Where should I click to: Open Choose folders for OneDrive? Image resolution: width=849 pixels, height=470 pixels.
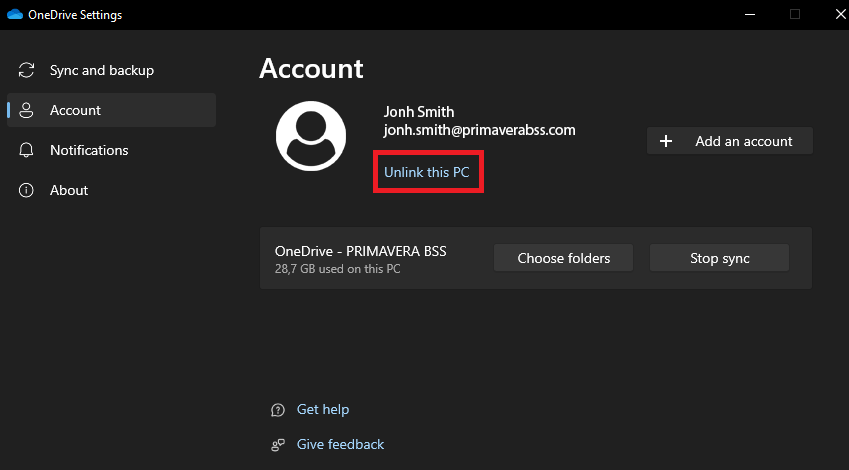(564, 258)
